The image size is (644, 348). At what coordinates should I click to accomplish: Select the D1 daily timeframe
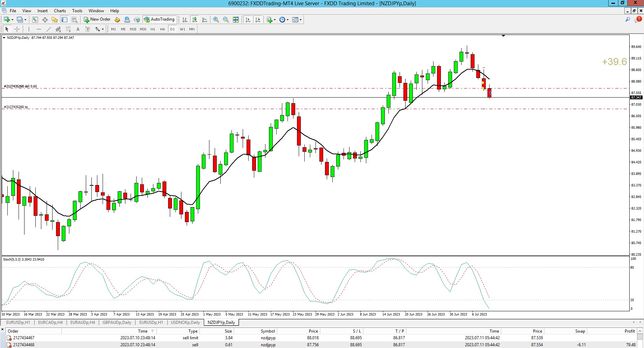coord(172,29)
